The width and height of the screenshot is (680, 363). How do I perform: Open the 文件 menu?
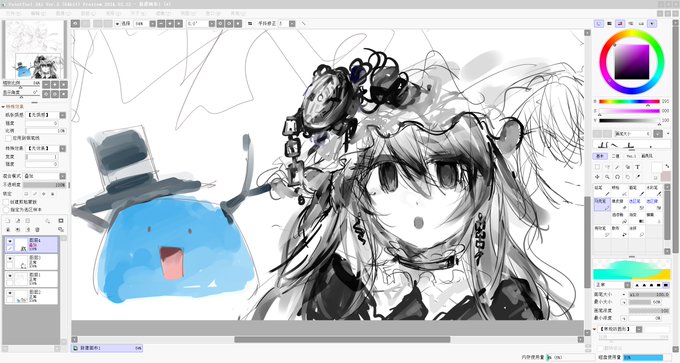tap(12, 13)
